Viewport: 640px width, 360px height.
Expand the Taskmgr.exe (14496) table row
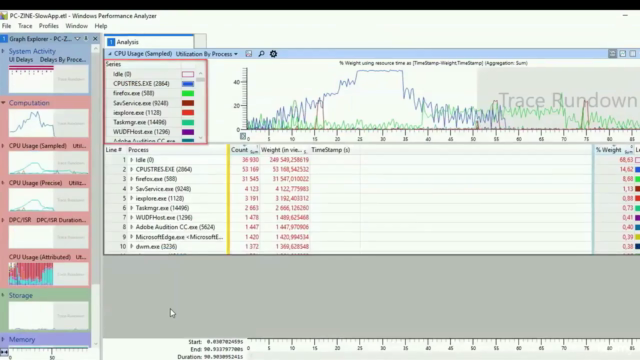[x=131, y=208]
